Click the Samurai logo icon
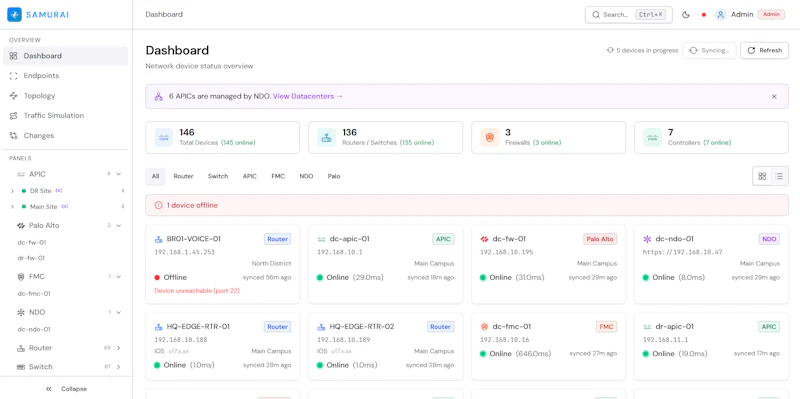This screenshot has width=800, height=399. pos(14,14)
